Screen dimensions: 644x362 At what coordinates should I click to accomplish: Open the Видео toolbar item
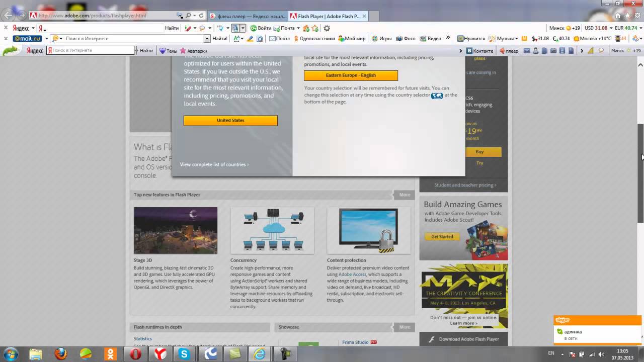pos(430,38)
